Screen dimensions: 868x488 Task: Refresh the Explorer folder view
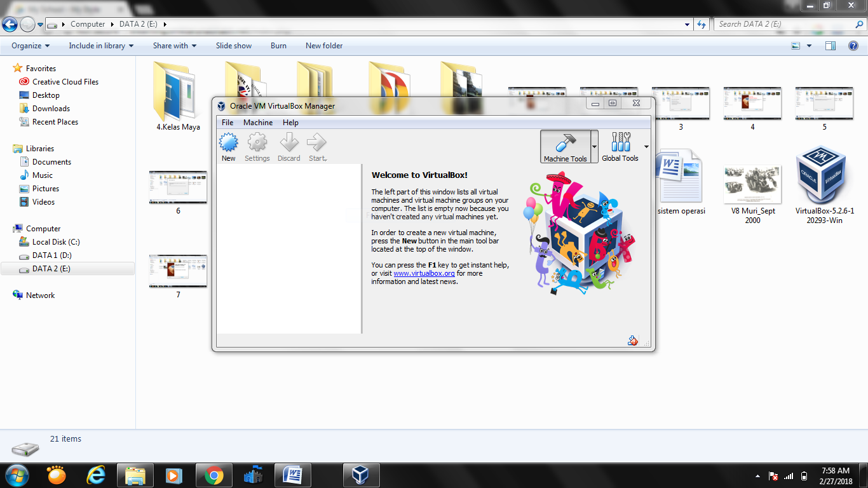point(702,25)
